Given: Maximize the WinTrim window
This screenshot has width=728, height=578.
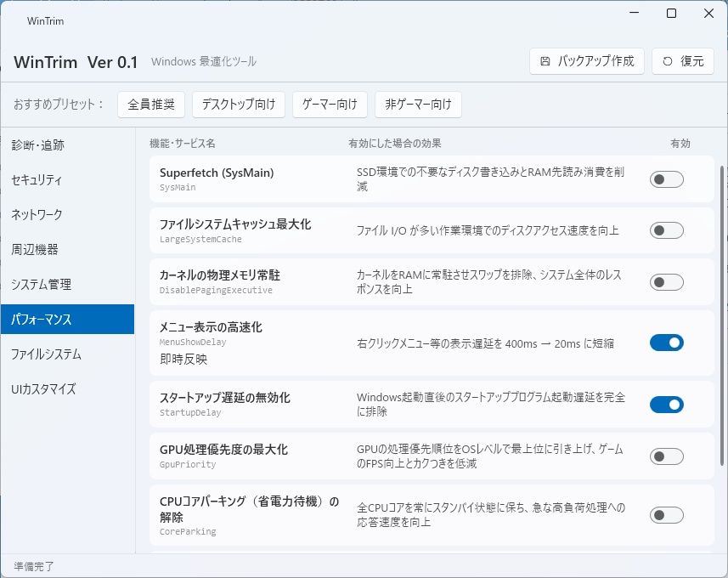Looking at the screenshot, I should coord(671,14).
